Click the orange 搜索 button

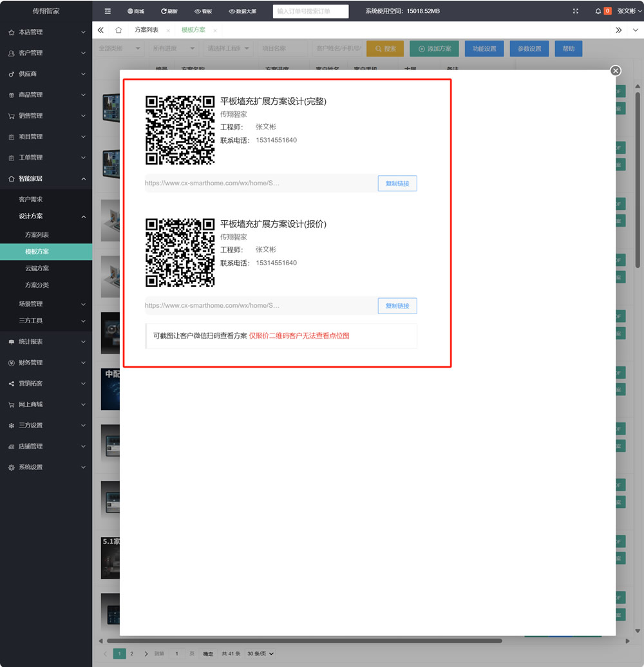click(385, 48)
